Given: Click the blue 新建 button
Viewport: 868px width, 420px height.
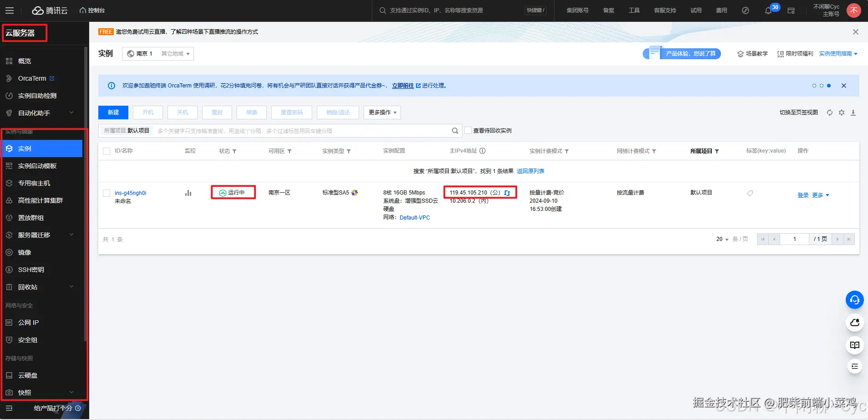Looking at the screenshot, I should [x=113, y=113].
